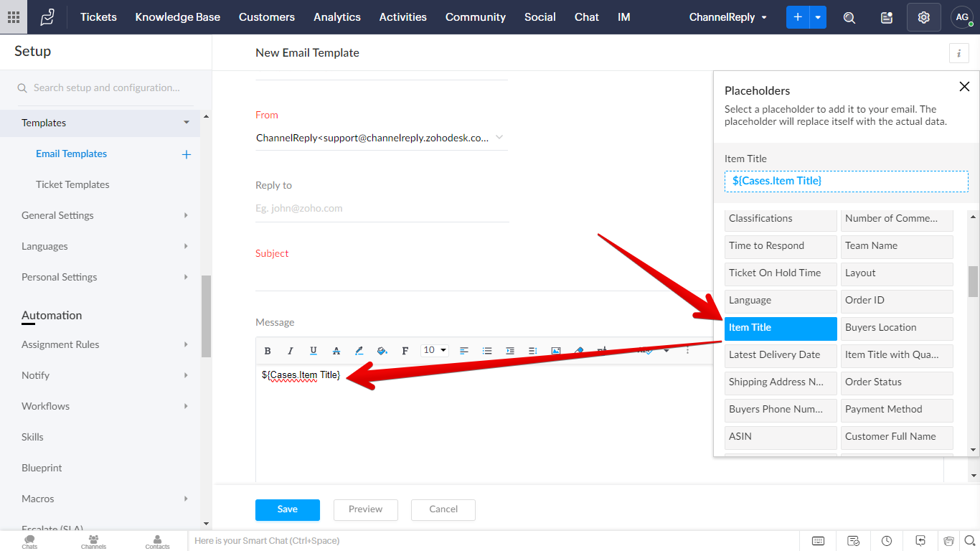Open the Tickets tab
Viewport: 980px width, 551px height.
pyautogui.click(x=98, y=17)
